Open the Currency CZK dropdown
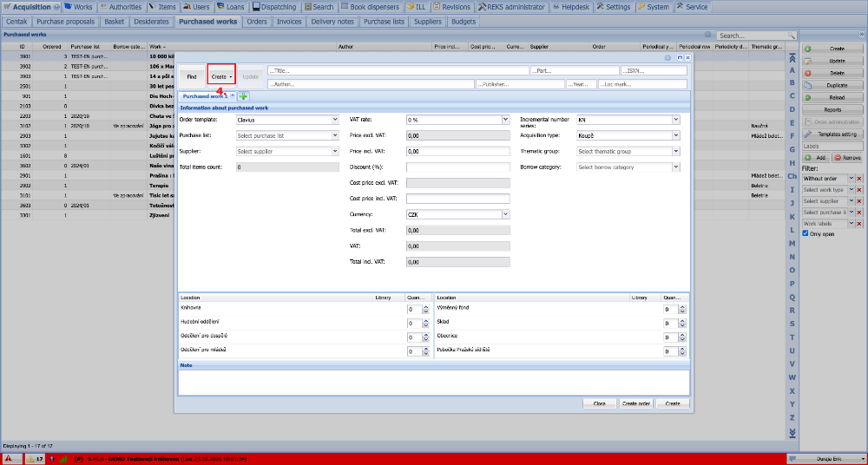868x465 pixels. 505,214
